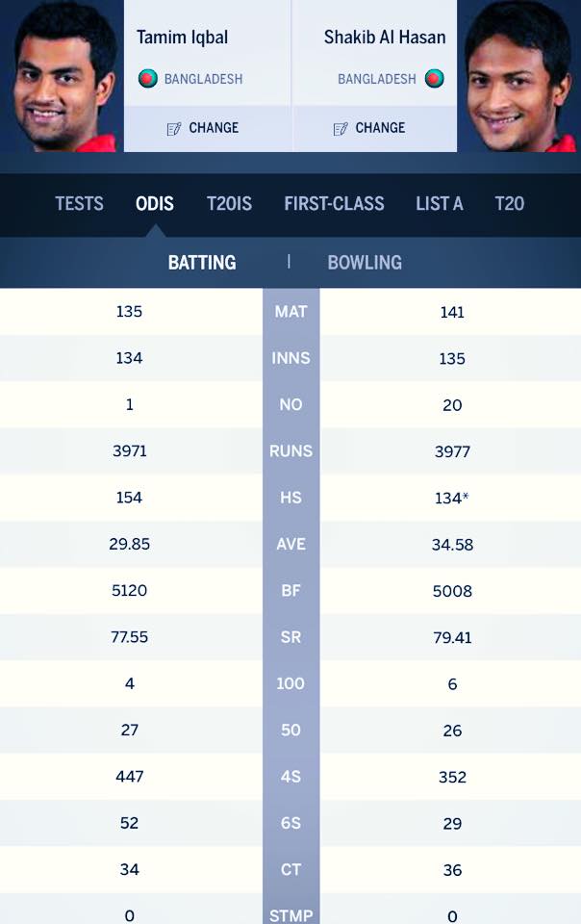Switch to Bowling statistics
This screenshot has width=581, height=924.
(x=365, y=262)
